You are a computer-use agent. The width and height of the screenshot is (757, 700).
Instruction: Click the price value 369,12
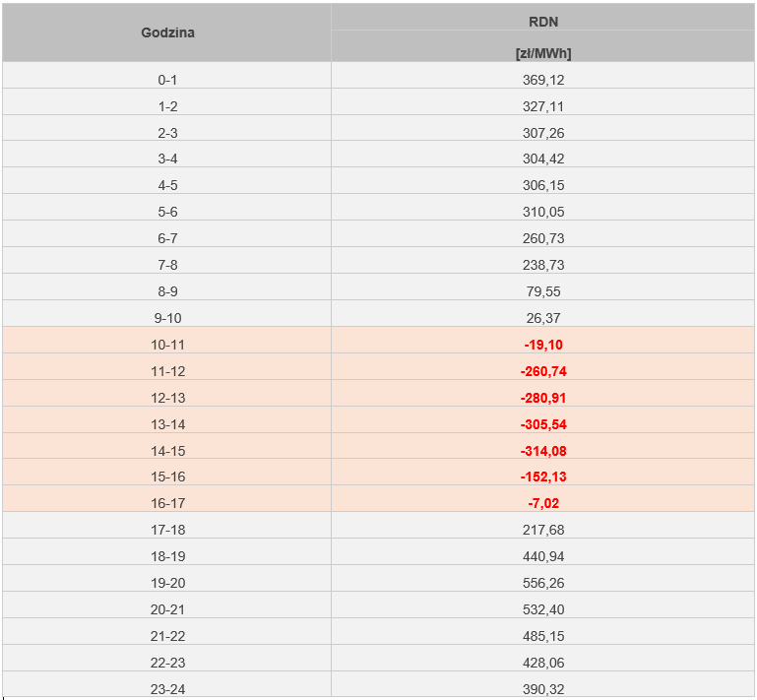[x=543, y=80]
